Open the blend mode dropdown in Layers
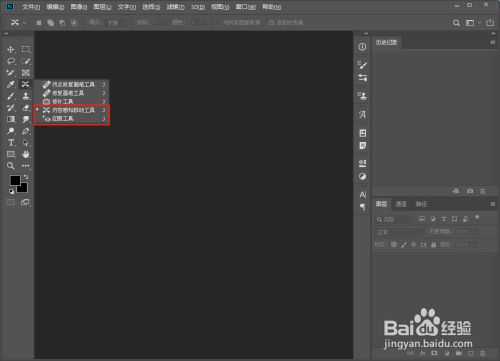Screen dimensions: 500x361 tap(400, 232)
